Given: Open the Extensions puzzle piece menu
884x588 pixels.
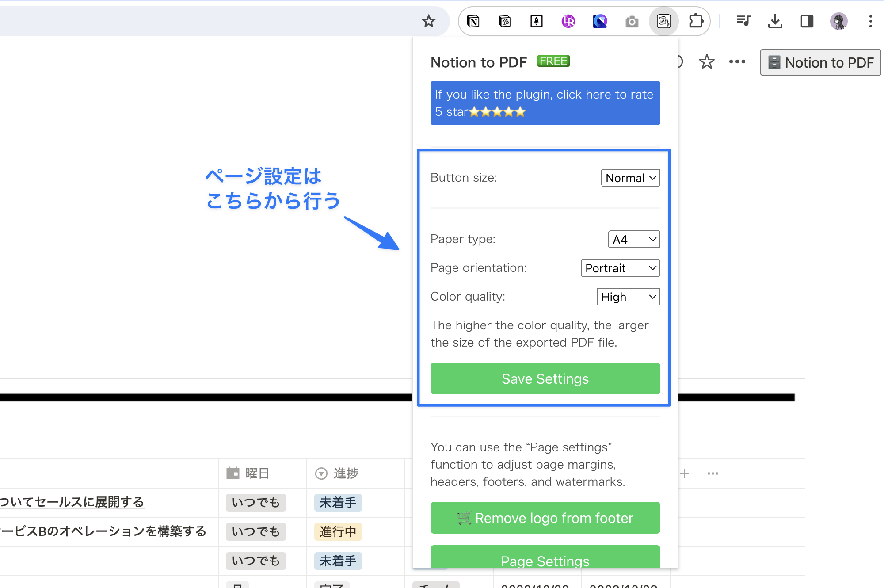Looking at the screenshot, I should [696, 21].
